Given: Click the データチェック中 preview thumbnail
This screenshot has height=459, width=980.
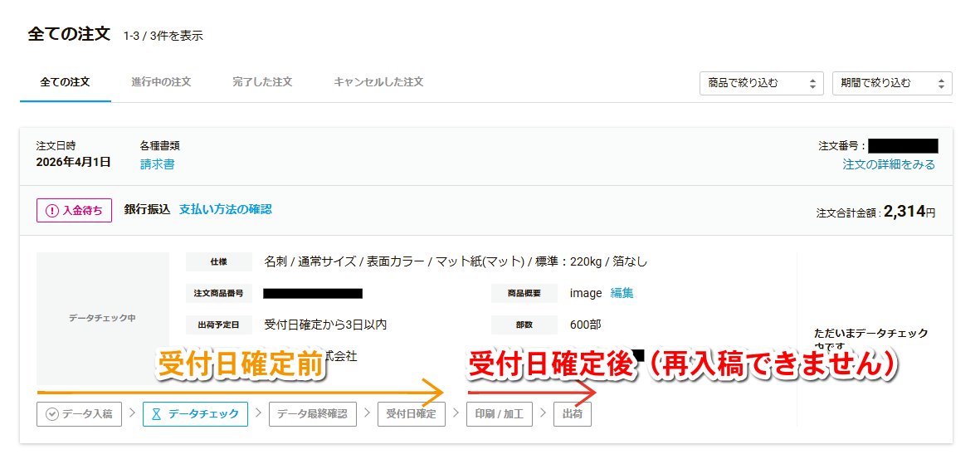Looking at the screenshot, I should click(x=102, y=318).
